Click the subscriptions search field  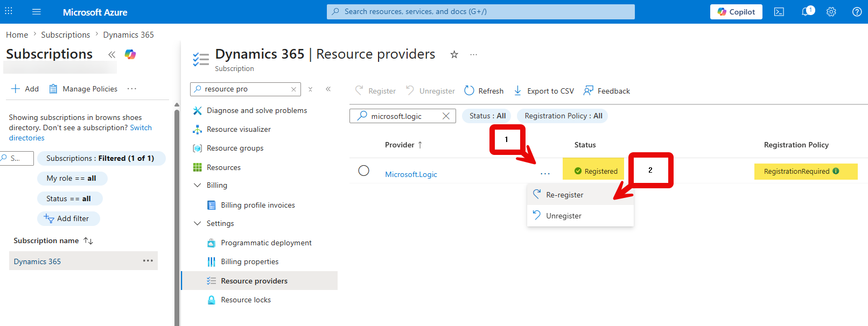click(x=18, y=158)
